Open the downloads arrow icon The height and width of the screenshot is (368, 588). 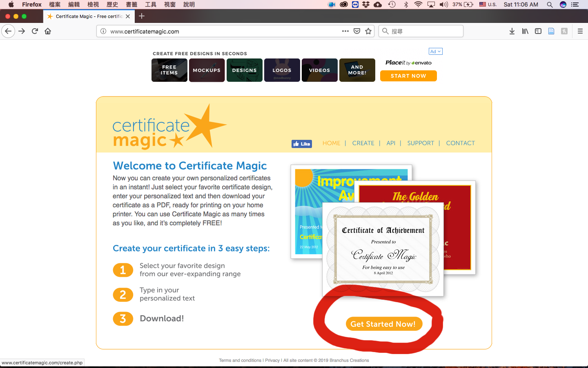click(512, 31)
